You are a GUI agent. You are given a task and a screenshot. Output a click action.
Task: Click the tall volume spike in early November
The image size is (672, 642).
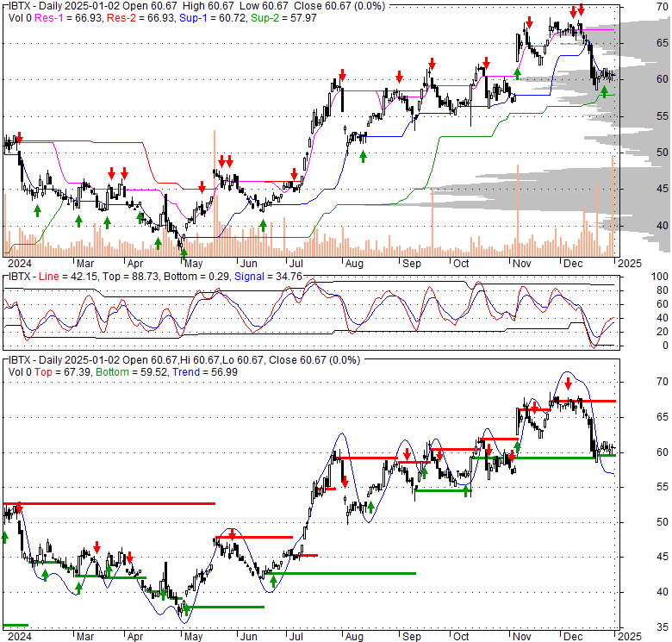pyautogui.click(x=518, y=210)
